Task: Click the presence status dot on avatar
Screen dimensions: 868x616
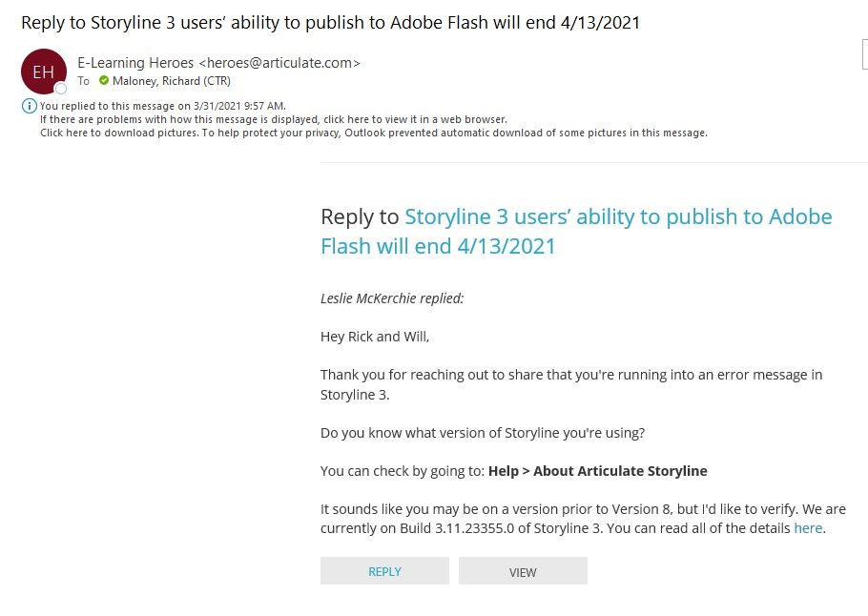Action: pyautogui.click(x=61, y=89)
